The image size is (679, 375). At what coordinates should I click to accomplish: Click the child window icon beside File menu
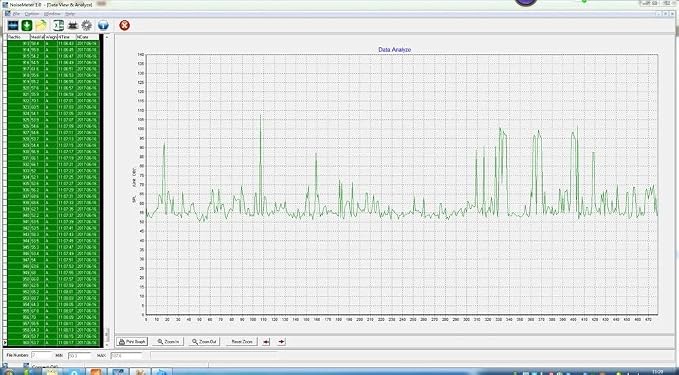[8, 14]
